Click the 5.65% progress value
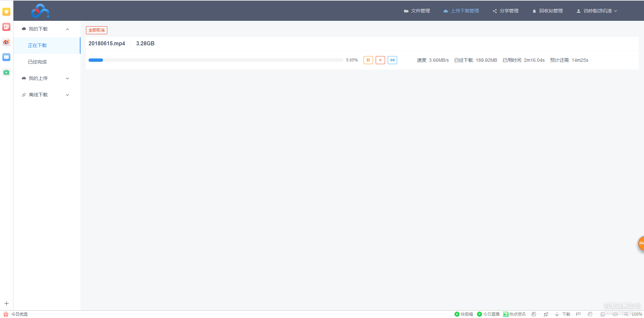Screen dimensions: 644x318 [352, 60]
